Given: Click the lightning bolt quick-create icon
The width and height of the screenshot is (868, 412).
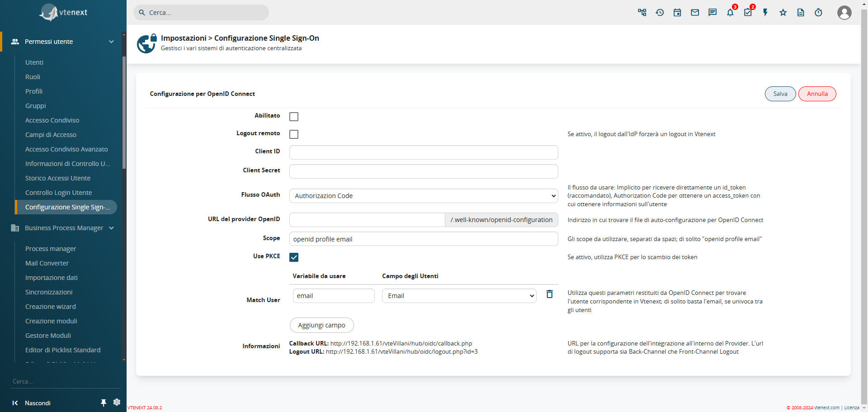Looking at the screenshot, I should 765,13.
